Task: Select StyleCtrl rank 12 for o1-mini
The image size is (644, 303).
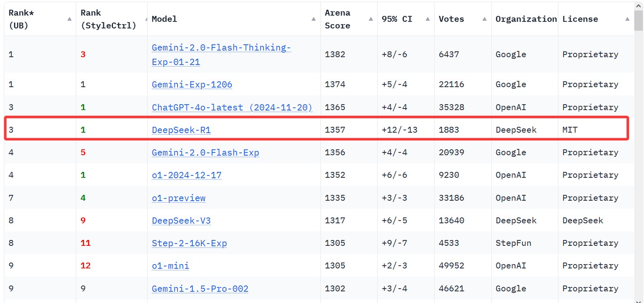Action: [85, 266]
